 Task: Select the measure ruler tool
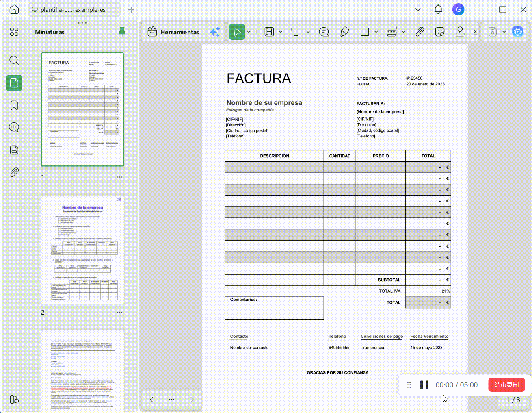391,32
